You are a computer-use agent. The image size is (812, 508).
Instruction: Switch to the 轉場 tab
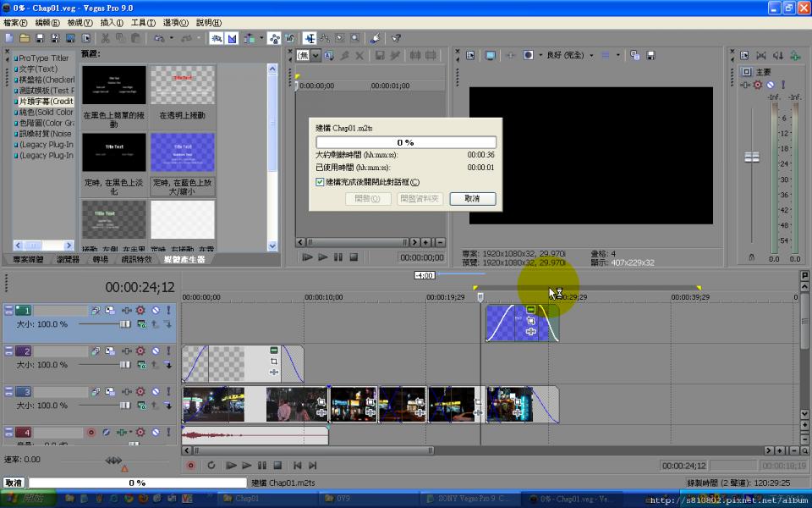tap(101, 259)
